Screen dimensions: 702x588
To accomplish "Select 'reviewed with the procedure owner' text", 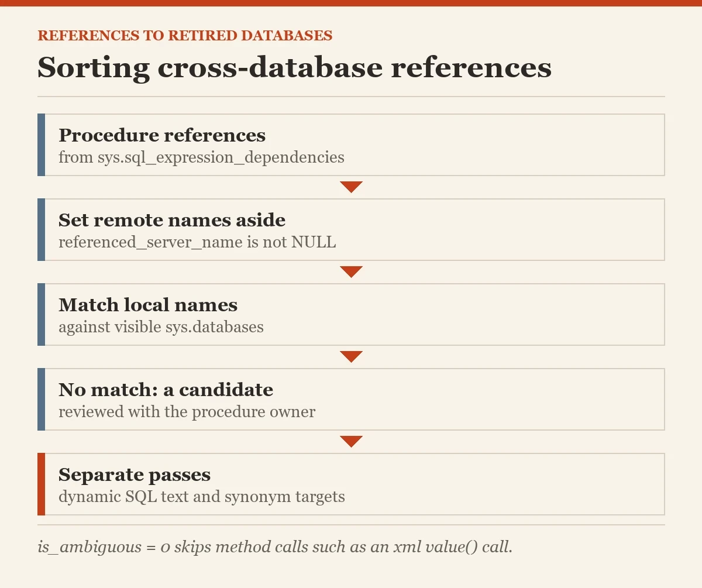I will tap(187, 412).
